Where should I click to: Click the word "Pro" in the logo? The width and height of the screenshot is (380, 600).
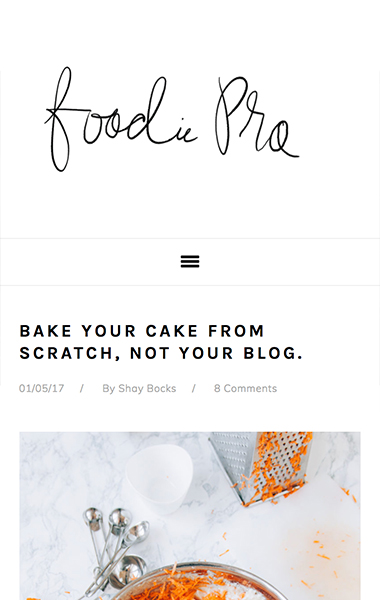(x=257, y=117)
